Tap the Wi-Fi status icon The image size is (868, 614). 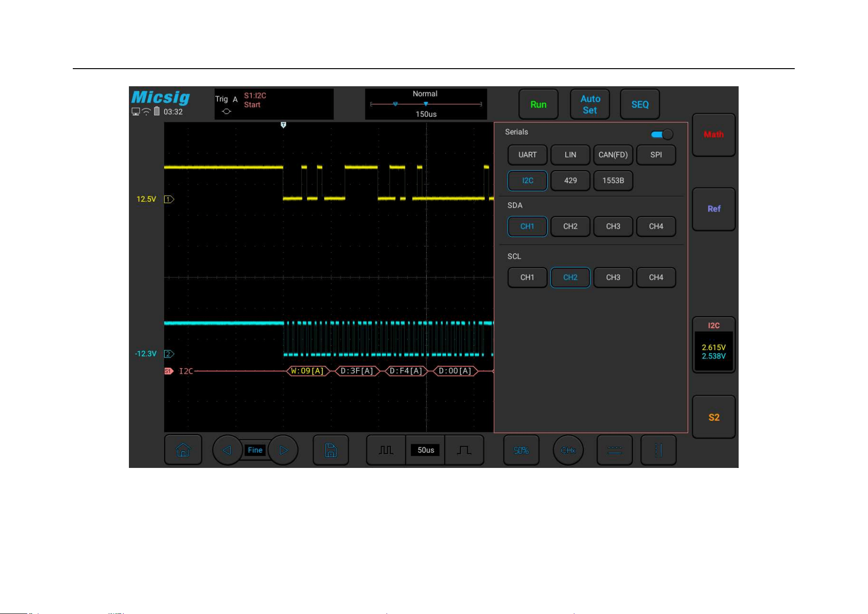click(147, 112)
